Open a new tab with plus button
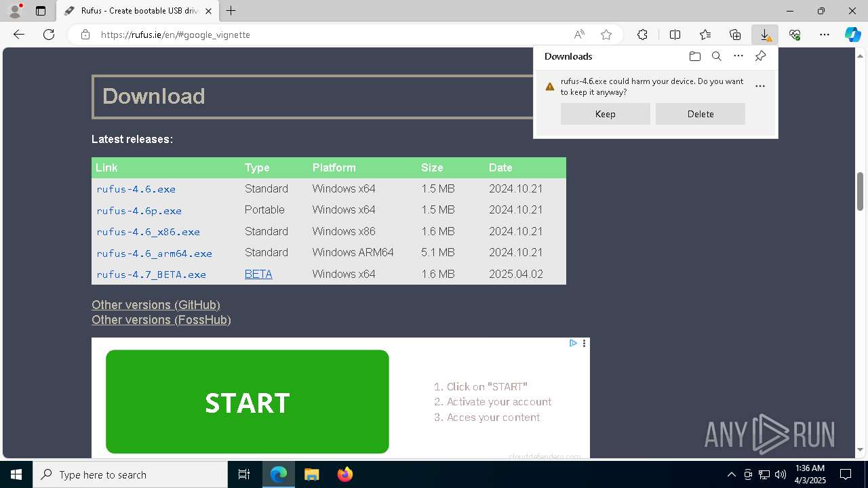 [231, 11]
